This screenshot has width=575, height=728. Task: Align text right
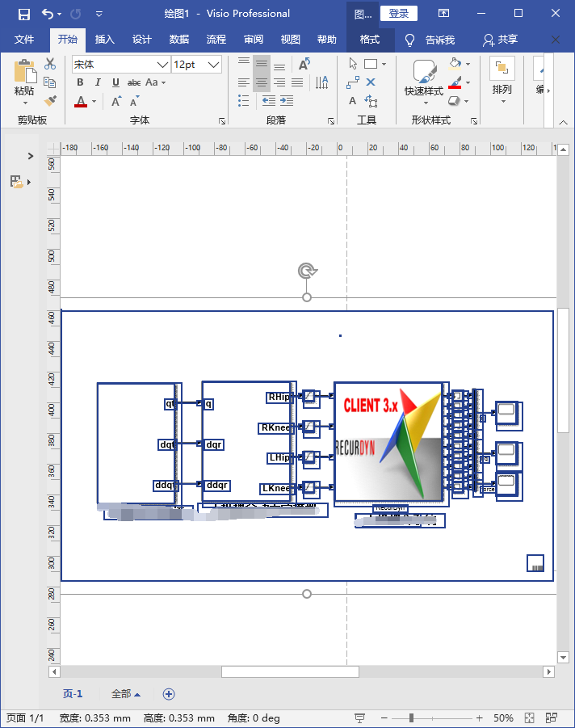coord(279,82)
